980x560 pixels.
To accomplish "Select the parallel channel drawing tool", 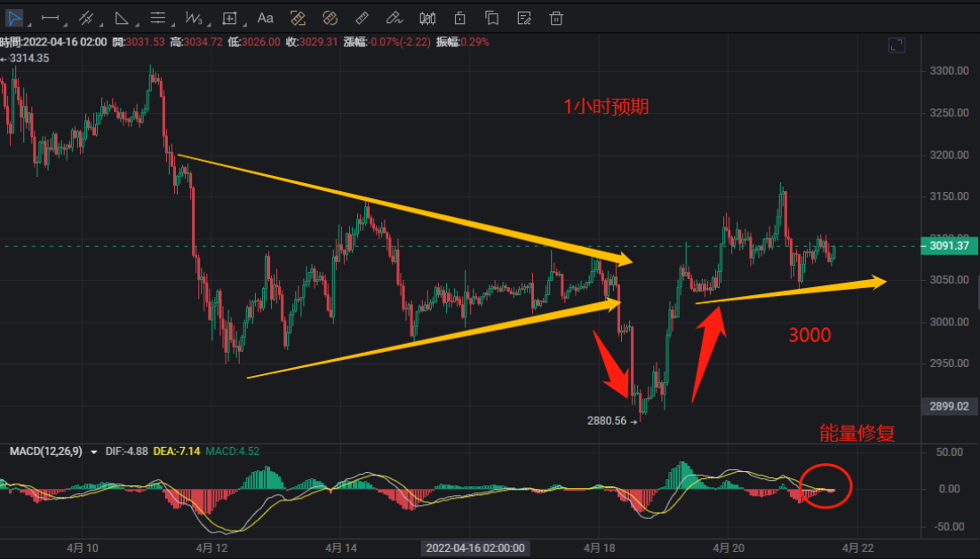I will [x=85, y=18].
